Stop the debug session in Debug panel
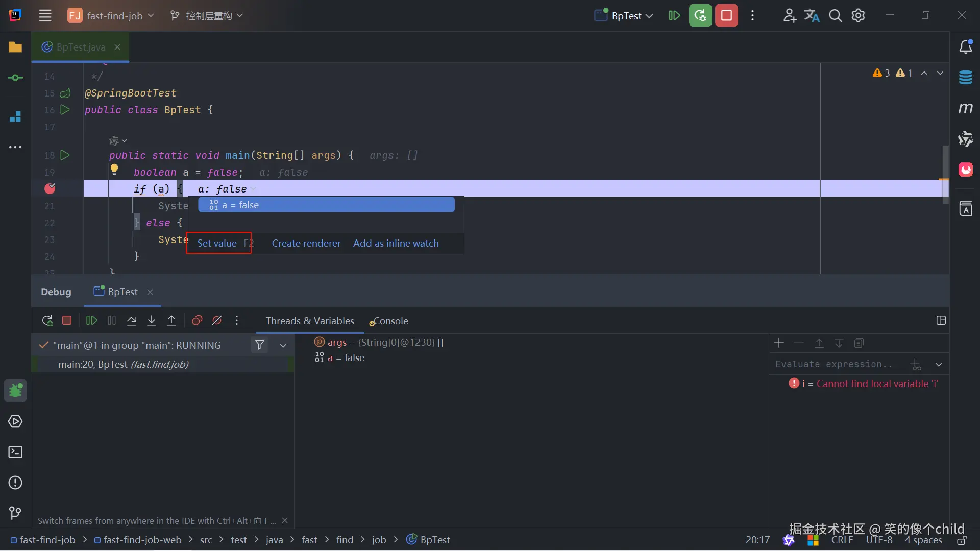 pos(67,321)
